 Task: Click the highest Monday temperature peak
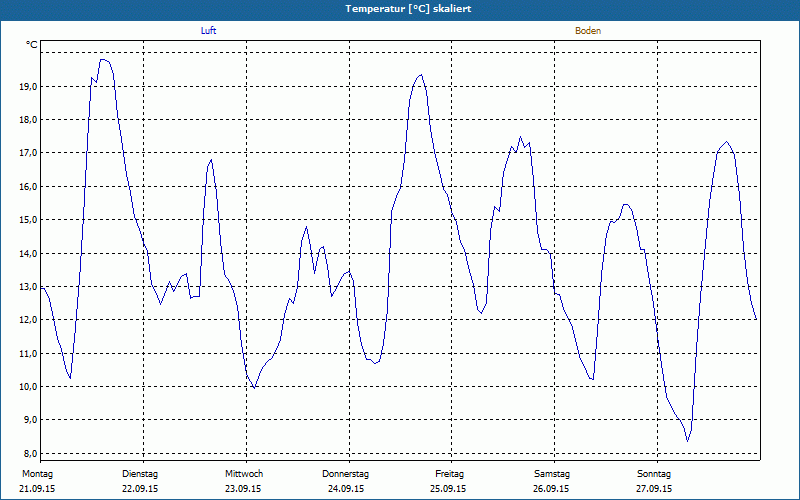click(x=103, y=60)
